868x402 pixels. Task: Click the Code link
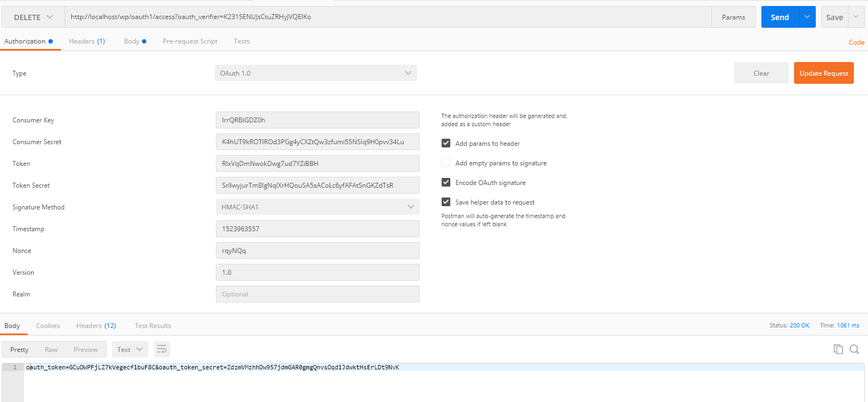pyautogui.click(x=856, y=42)
